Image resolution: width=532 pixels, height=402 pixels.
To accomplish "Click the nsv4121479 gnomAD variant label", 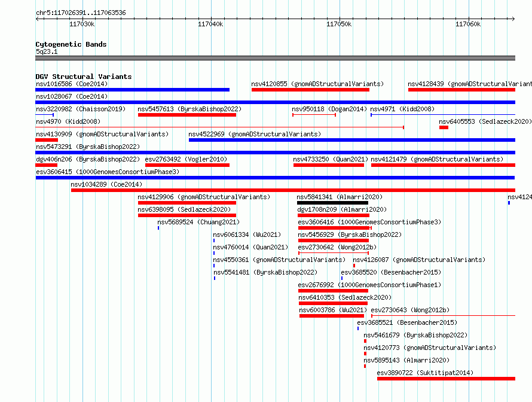I will point(437,159).
